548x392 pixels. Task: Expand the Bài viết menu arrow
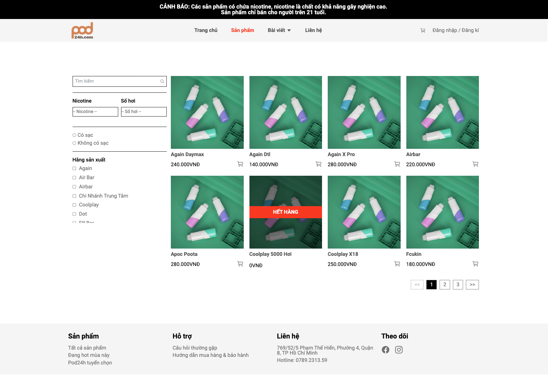(x=289, y=30)
